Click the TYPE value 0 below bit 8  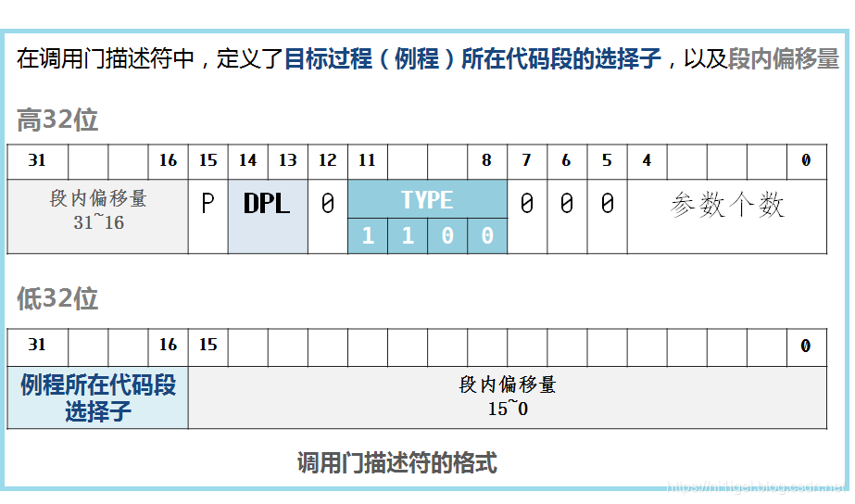coord(487,235)
